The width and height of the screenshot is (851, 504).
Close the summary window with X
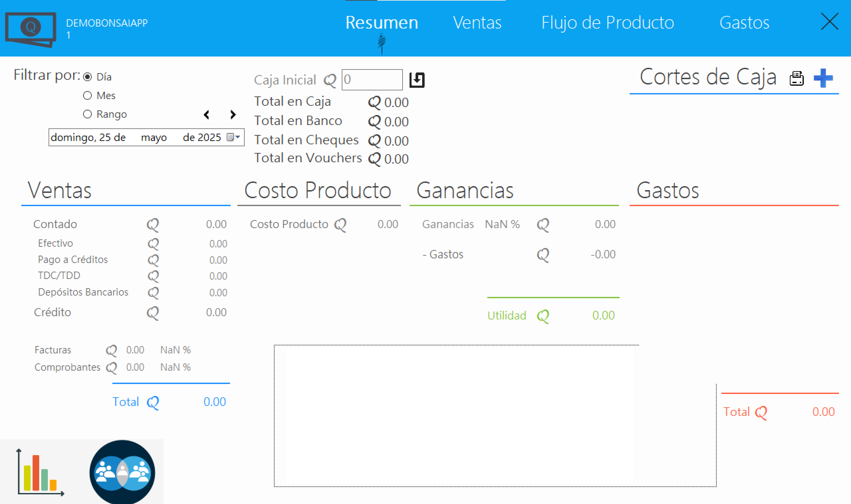829,22
